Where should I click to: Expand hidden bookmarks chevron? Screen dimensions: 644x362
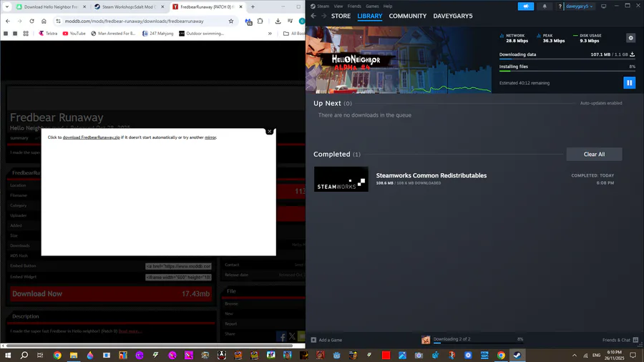click(x=270, y=34)
